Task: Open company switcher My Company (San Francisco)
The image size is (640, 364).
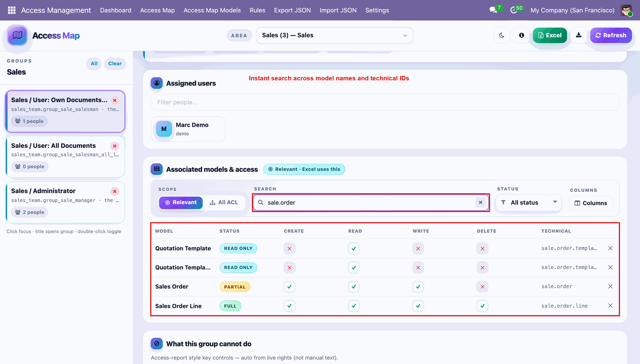Action: pos(572,10)
